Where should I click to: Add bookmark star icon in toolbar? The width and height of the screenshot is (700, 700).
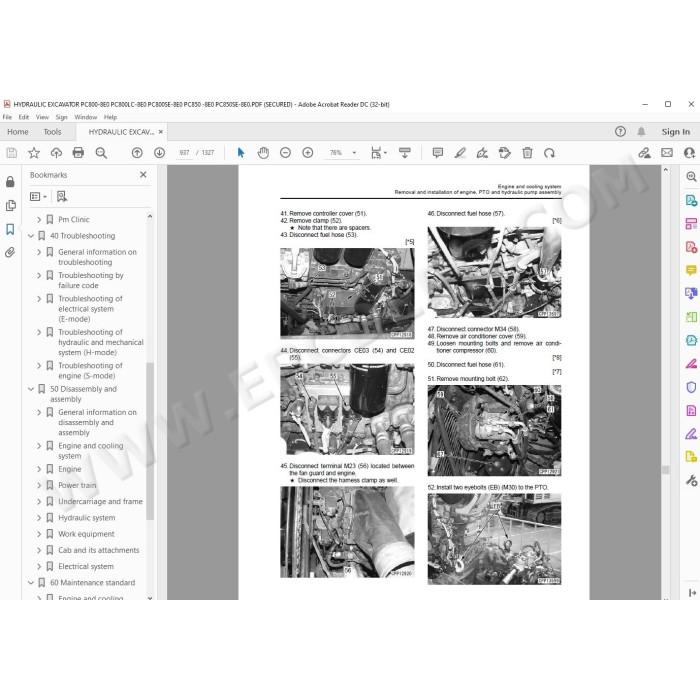click(x=34, y=153)
